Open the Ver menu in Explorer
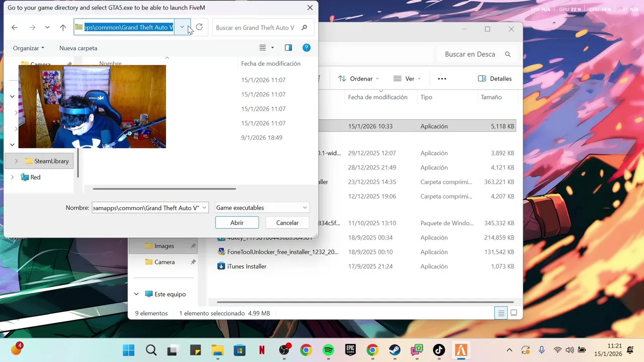644x362 pixels. coord(408,79)
